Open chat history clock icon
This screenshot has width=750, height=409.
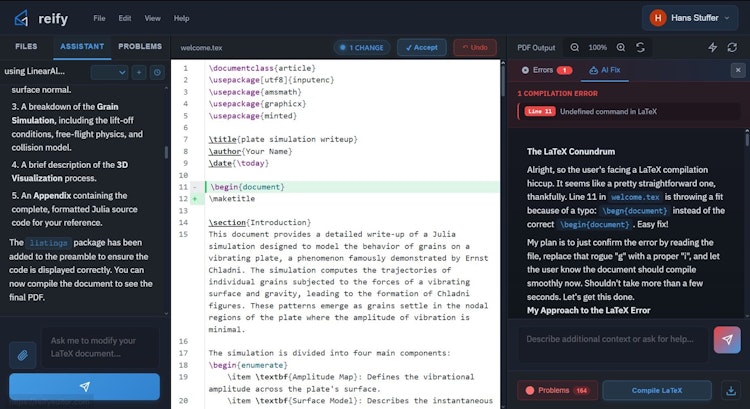tap(157, 72)
